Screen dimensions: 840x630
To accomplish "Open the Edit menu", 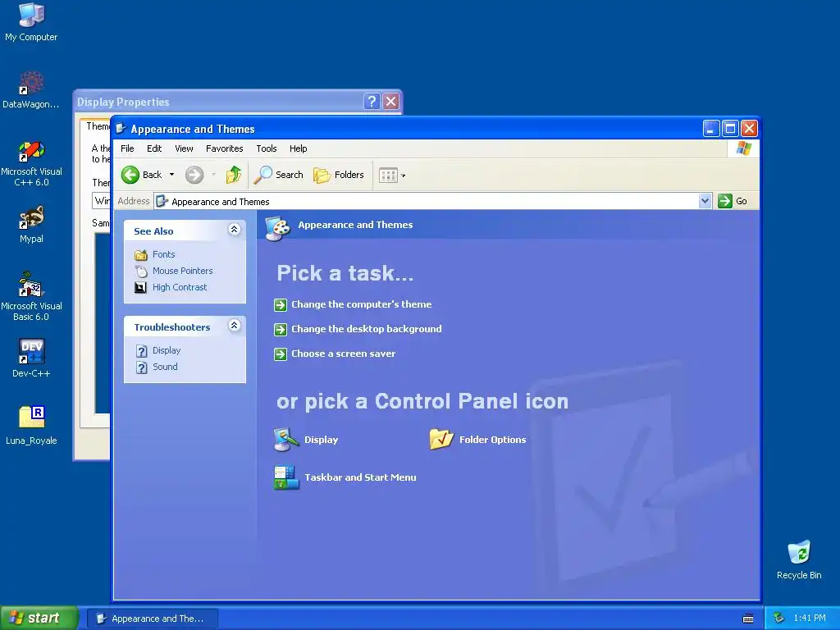I will click(x=154, y=148).
